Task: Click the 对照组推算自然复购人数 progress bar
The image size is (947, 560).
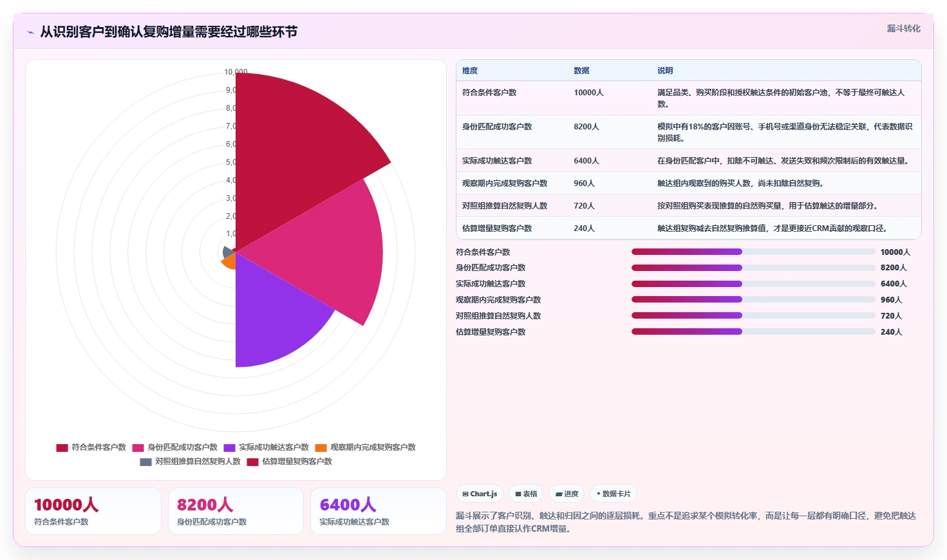Action: coord(753,315)
